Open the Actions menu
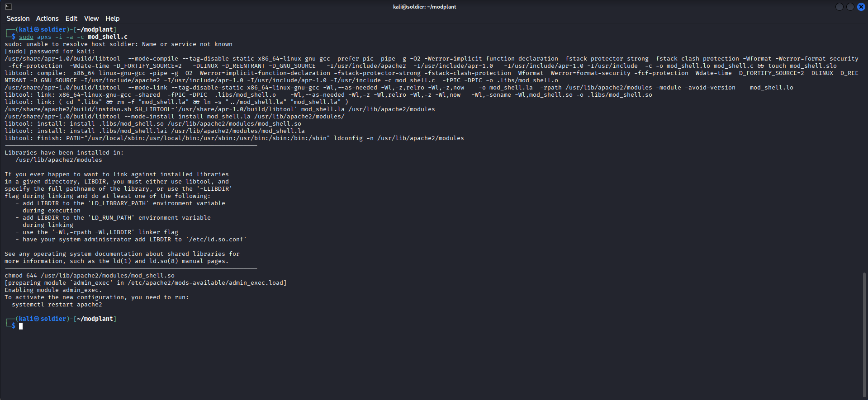This screenshot has width=868, height=400. pyautogui.click(x=47, y=19)
